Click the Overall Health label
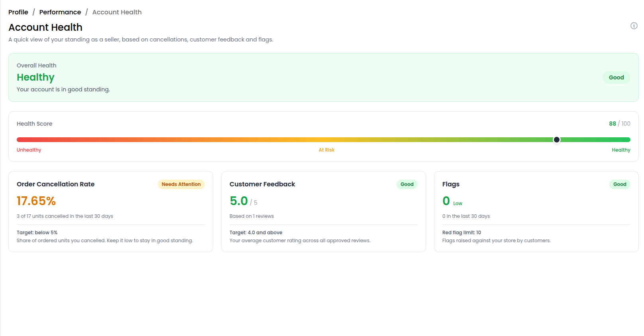644x336 pixels. click(36, 65)
